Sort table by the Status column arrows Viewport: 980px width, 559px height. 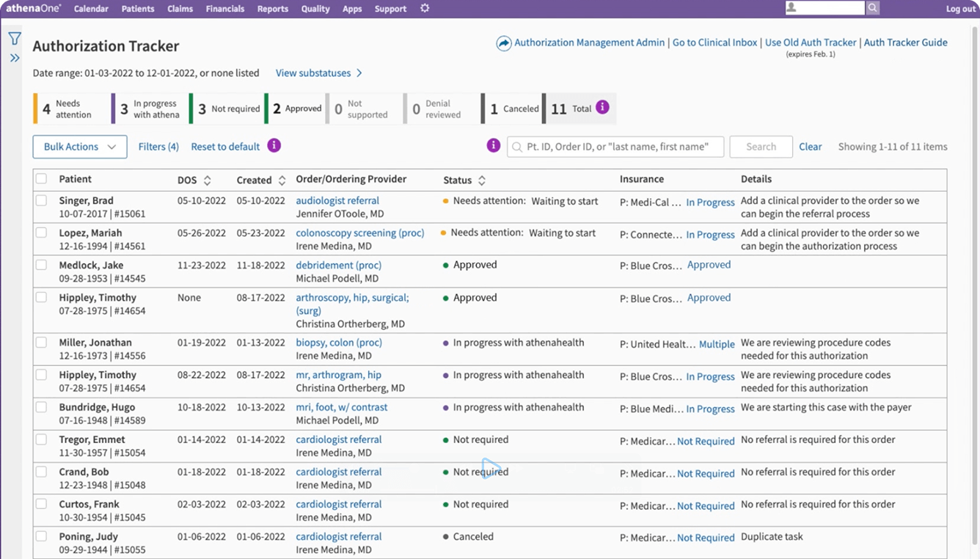482,180
